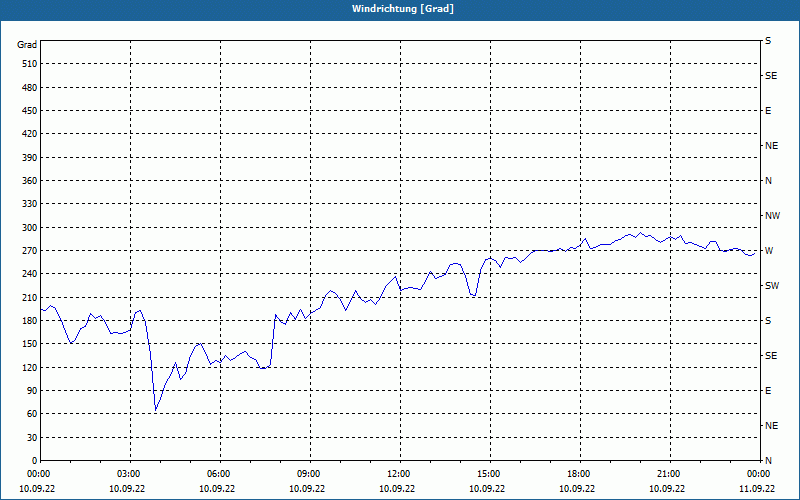800x500 pixels.
Task: Click the 240 axis value
Action: coord(30,273)
